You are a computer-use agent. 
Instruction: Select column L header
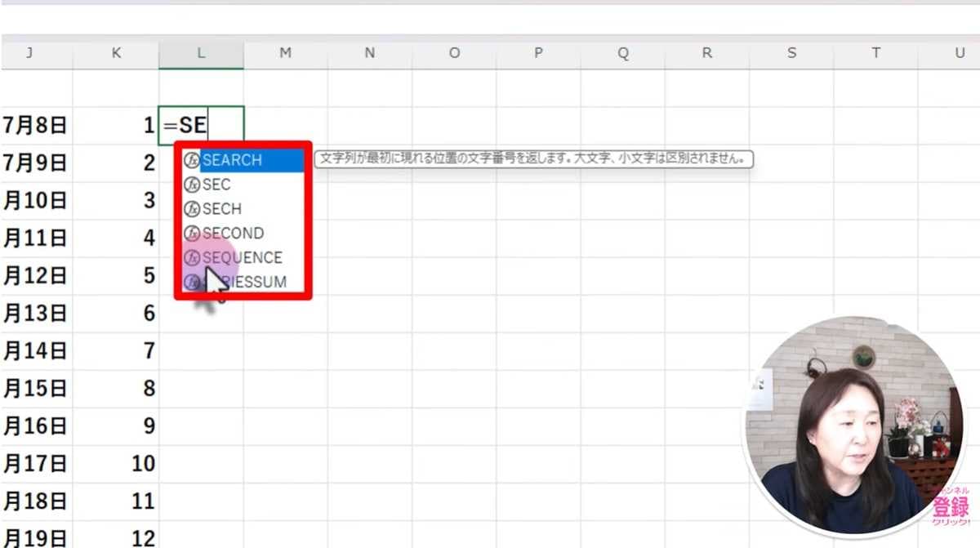point(201,53)
